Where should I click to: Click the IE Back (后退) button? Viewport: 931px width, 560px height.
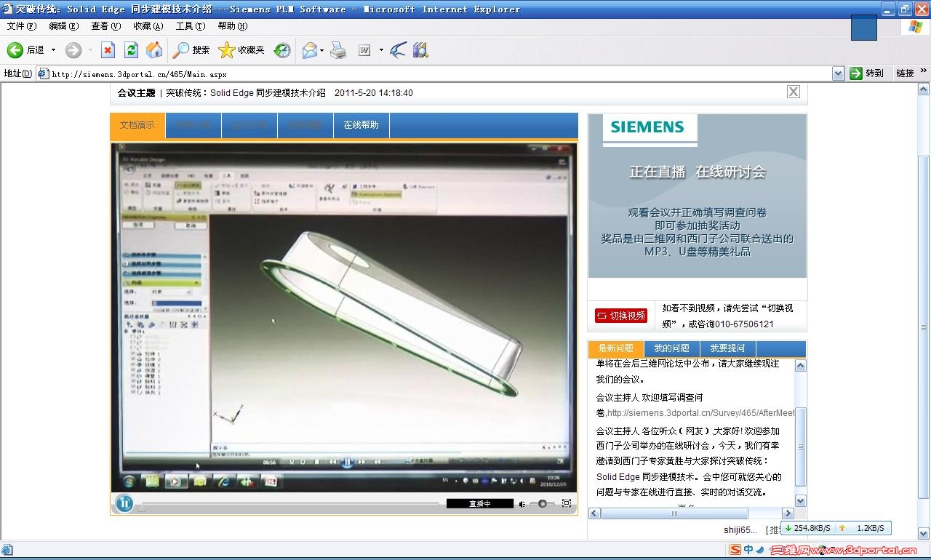(25, 50)
